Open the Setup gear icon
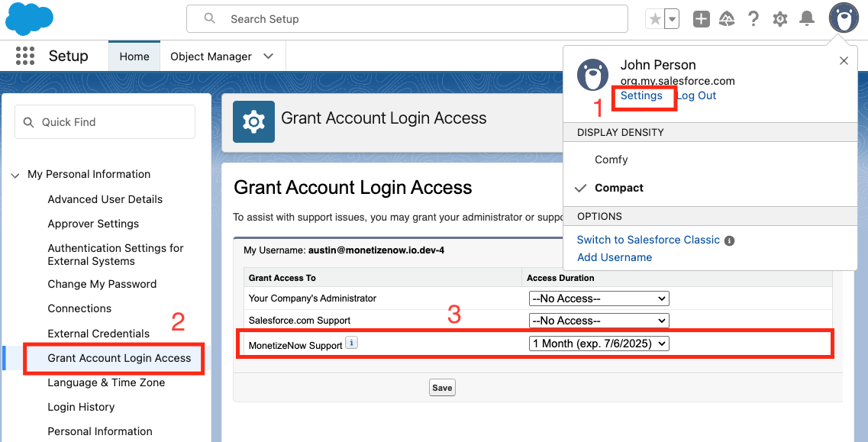 pyautogui.click(x=780, y=19)
